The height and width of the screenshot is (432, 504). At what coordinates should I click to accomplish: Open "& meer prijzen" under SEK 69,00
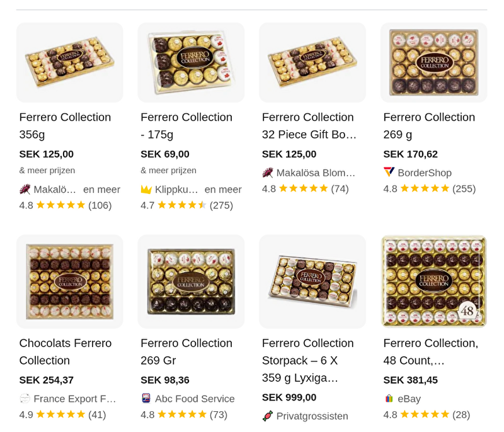click(x=168, y=170)
